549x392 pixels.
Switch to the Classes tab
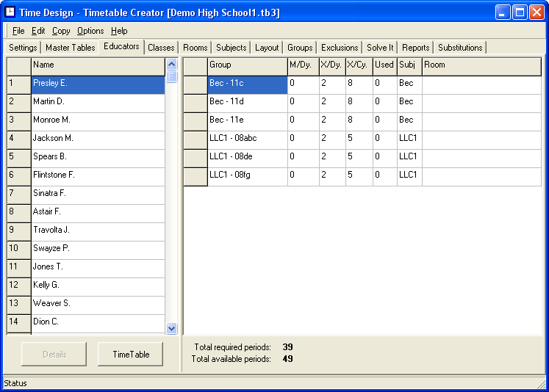click(x=161, y=48)
